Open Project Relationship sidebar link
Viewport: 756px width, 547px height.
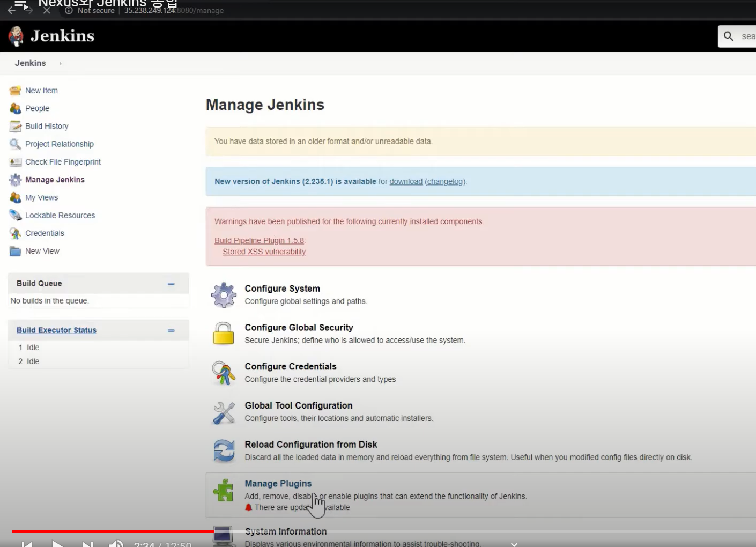pyautogui.click(x=59, y=144)
